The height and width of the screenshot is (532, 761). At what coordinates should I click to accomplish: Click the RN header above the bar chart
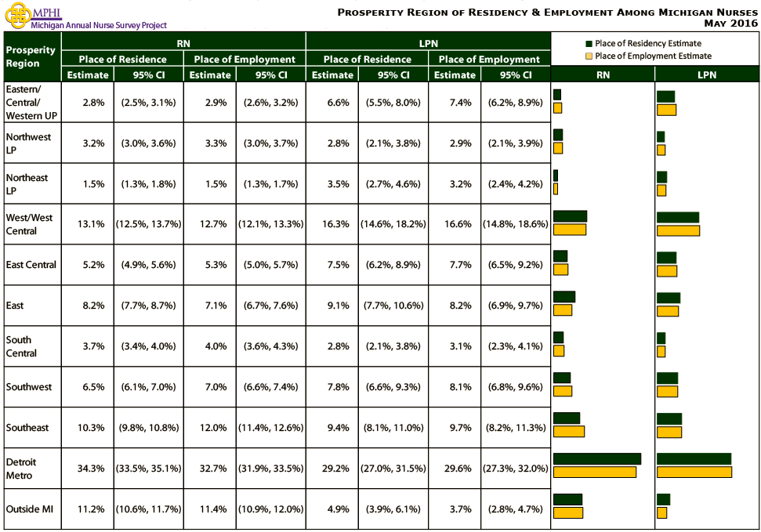click(603, 75)
